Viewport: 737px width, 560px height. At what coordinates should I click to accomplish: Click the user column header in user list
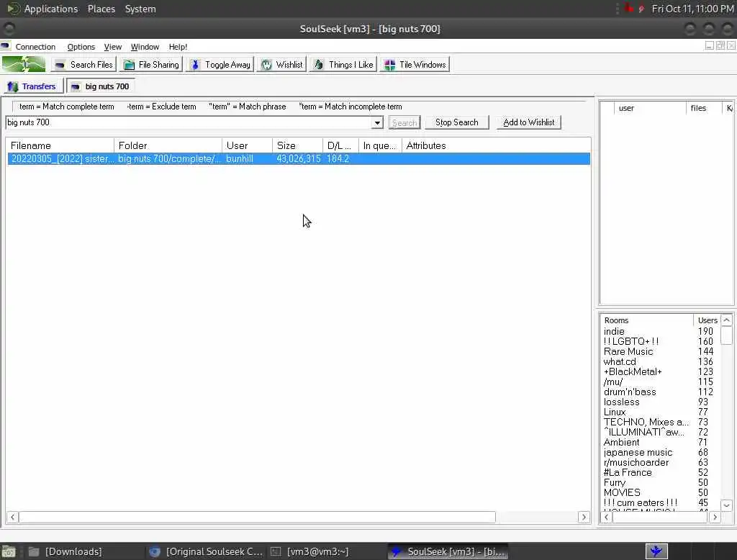click(x=650, y=108)
